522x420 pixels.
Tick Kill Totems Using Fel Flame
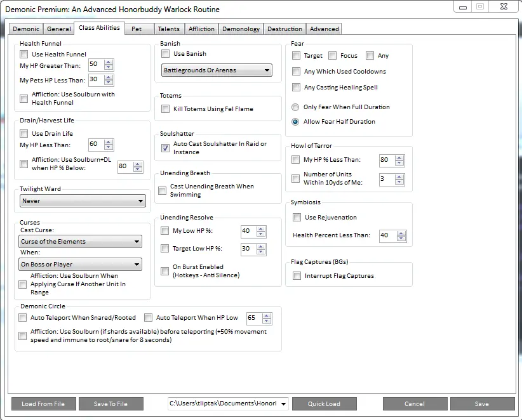pyautogui.click(x=165, y=108)
